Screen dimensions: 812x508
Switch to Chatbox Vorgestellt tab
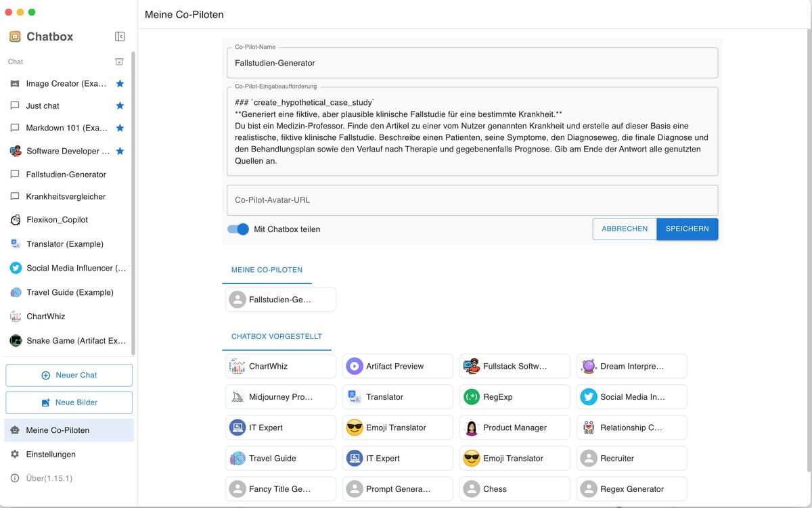click(x=276, y=336)
